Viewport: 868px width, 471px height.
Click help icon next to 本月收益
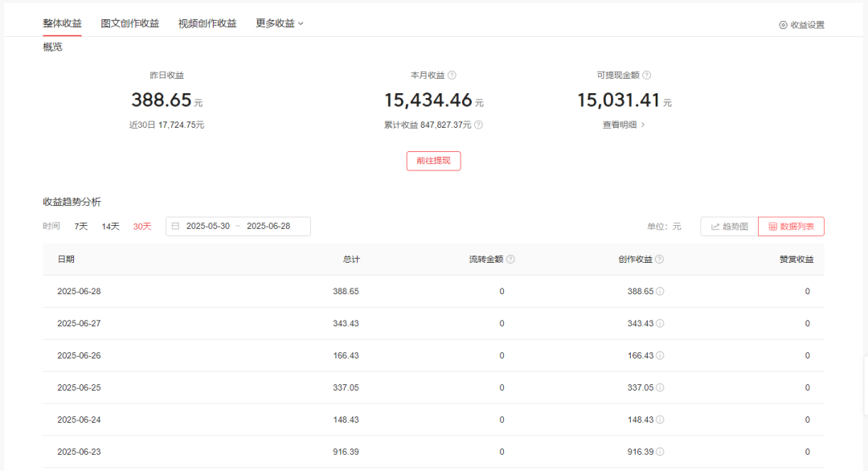point(452,76)
